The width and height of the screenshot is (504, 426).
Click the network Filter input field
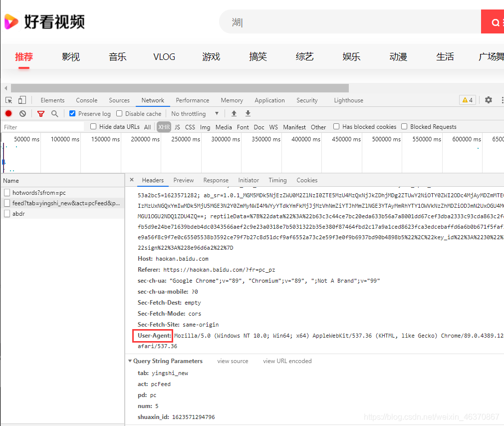(x=43, y=127)
